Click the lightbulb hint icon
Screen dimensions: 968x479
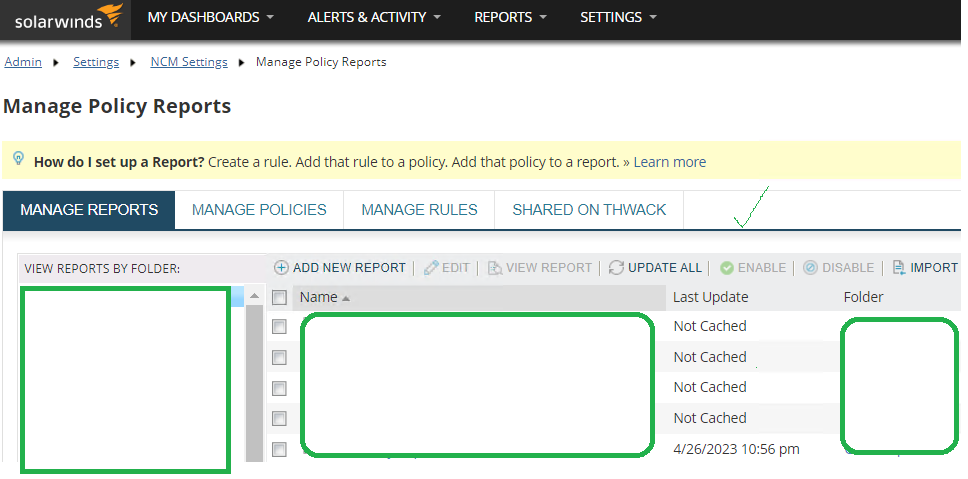(19, 159)
